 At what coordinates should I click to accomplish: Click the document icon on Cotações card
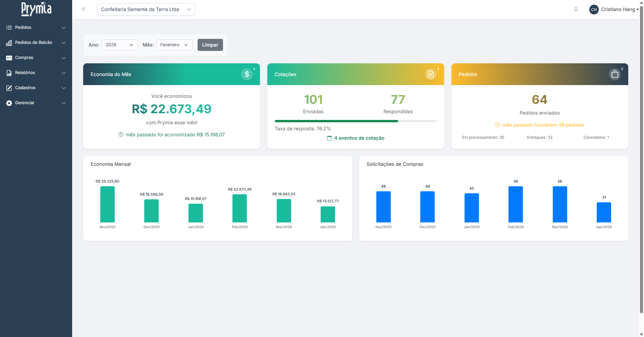coord(431,74)
